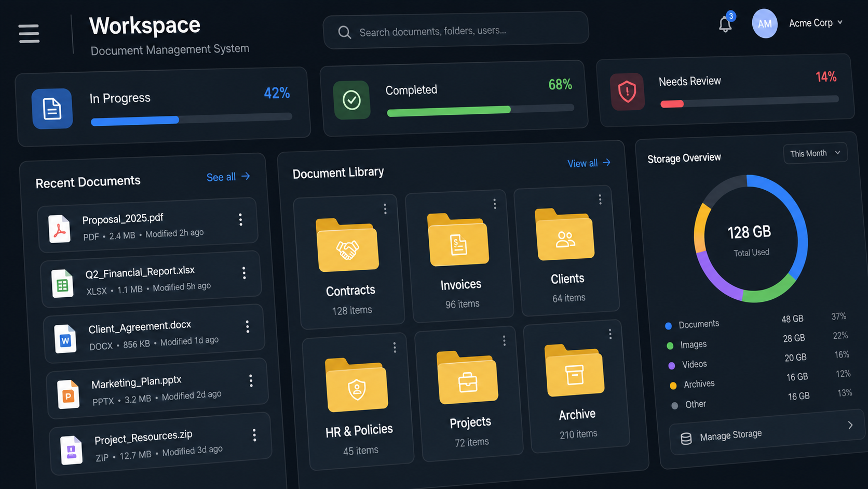Image resolution: width=868 pixels, height=489 pixels.
Task: Open options for Marketing_Plan.pptx
Action: [x=251, y=380]
